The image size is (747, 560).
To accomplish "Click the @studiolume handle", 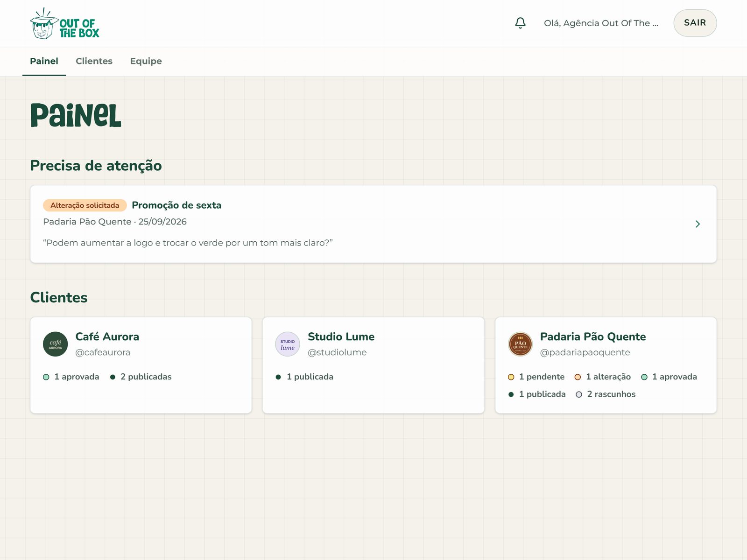I will pos(337,352).
